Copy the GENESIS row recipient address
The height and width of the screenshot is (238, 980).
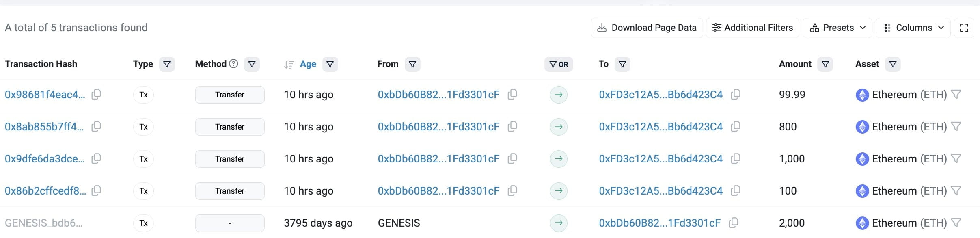[x=733, y=223]
